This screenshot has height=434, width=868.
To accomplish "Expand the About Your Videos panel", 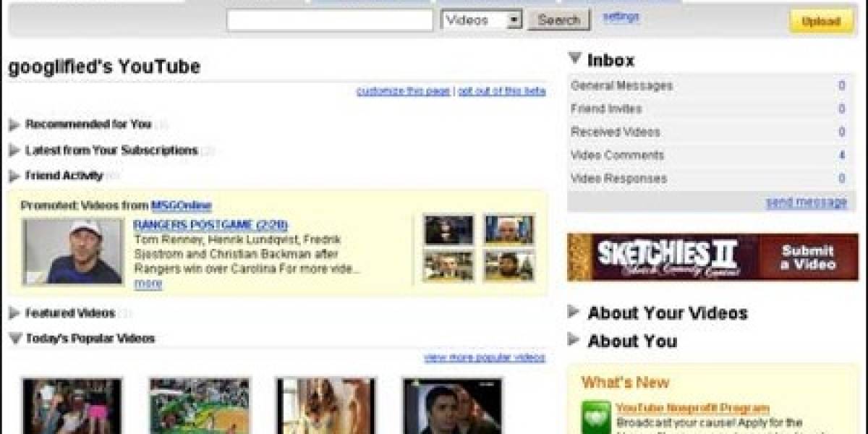I will pos(574,312).
